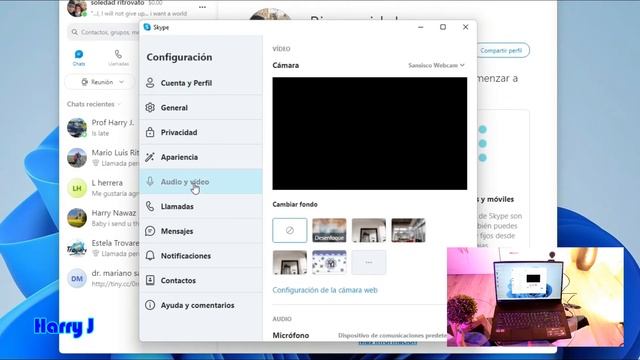Select the no-background option
640x360 pixels.
click(x=290, y=230)
